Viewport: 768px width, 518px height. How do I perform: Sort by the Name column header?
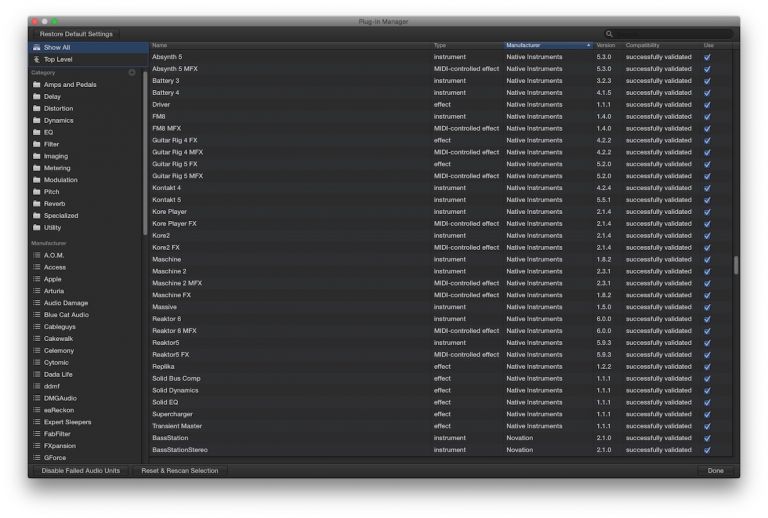coord(290,45)
